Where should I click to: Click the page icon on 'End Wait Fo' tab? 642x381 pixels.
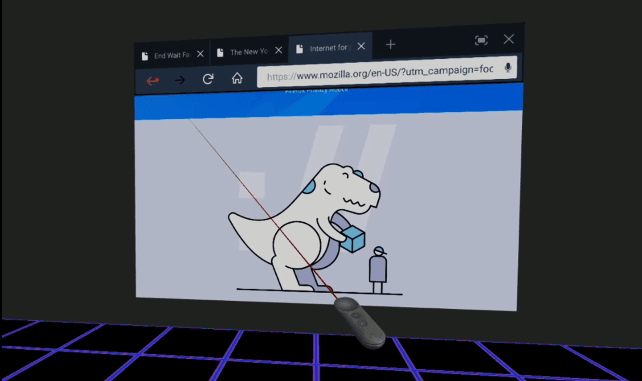point(145,56)
